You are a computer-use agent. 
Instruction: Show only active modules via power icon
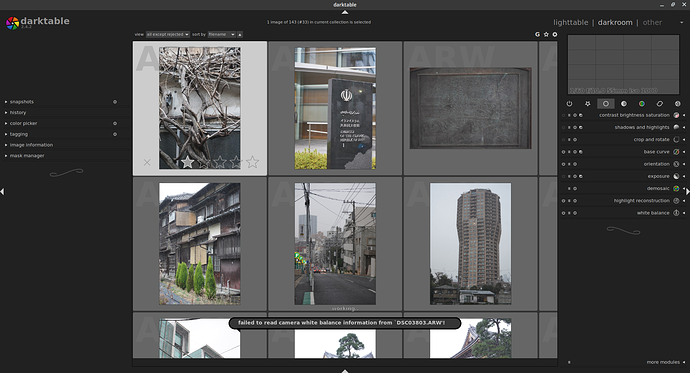pos(569,104)
